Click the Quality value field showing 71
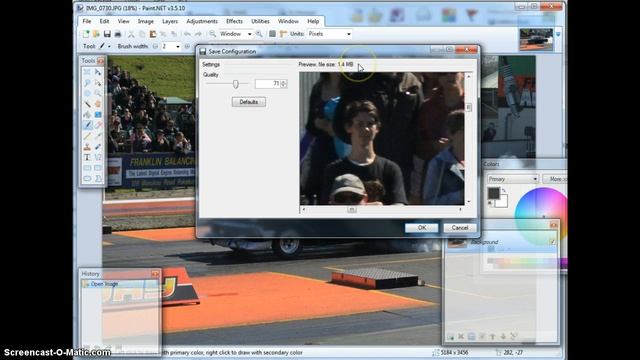The width and height of the screenshot is (640, 360). (267, 84)
